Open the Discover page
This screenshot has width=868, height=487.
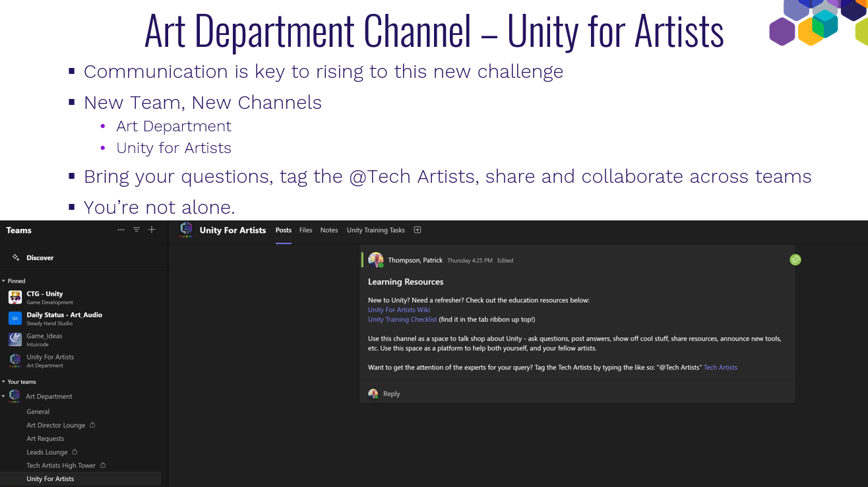pos(40,258)
